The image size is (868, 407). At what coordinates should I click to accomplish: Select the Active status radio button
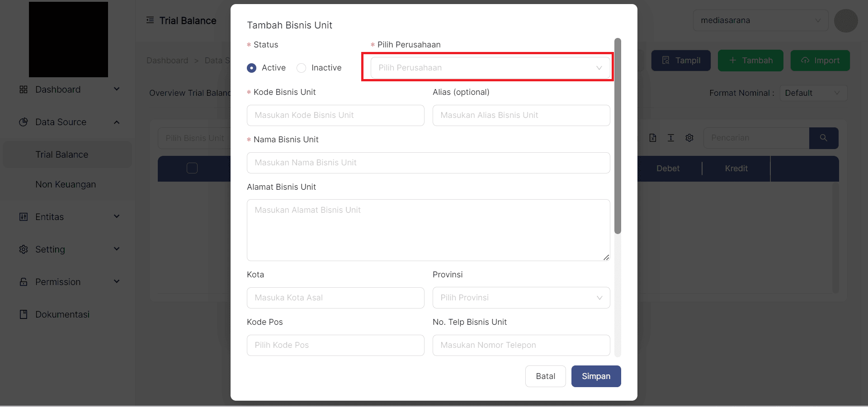pyautogui.click(x=252, y=68)
